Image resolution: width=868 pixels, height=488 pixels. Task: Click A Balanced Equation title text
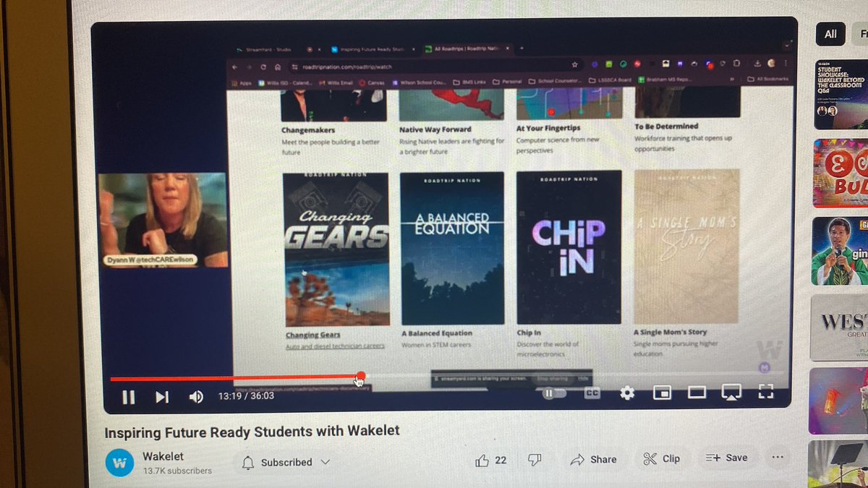[437, 333]
